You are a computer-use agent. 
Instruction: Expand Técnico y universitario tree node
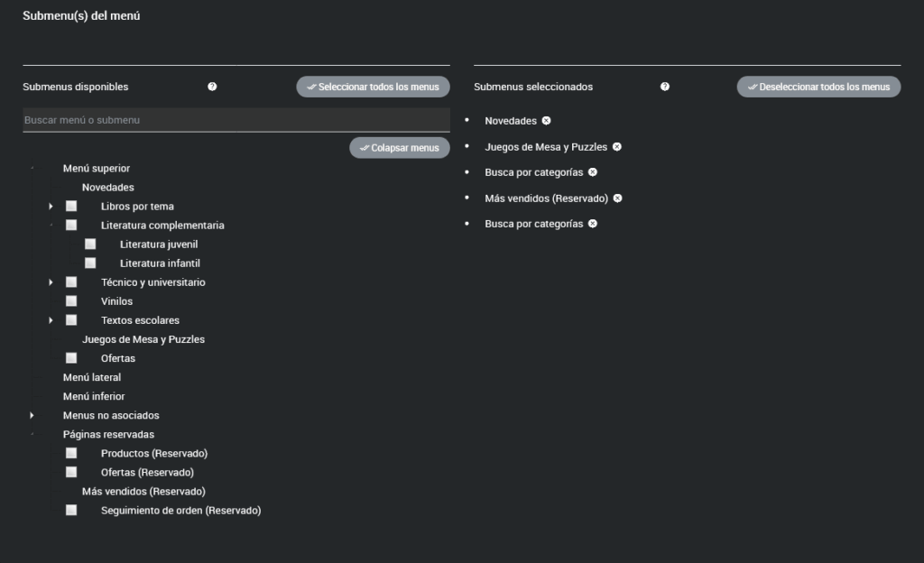click(x=51, y=282)
